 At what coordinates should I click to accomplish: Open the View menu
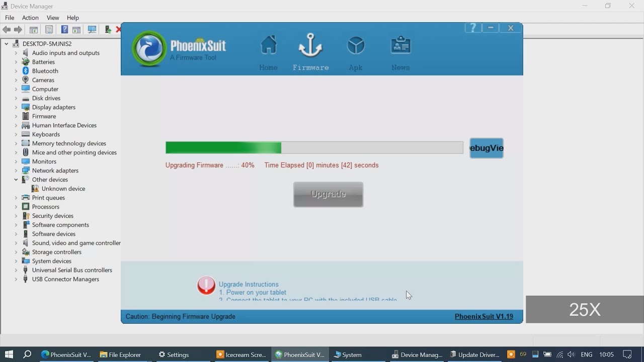(53, 18)
